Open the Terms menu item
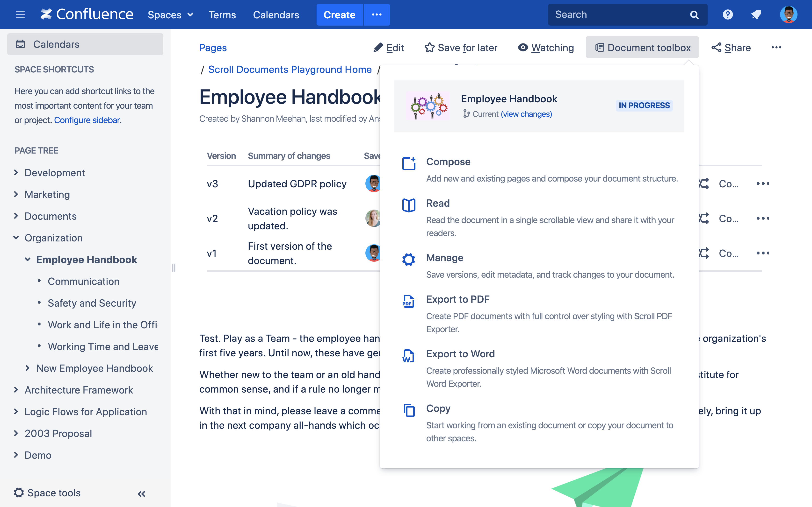The image size is (812, 507). pyautogui.click(x=222, y=15)
